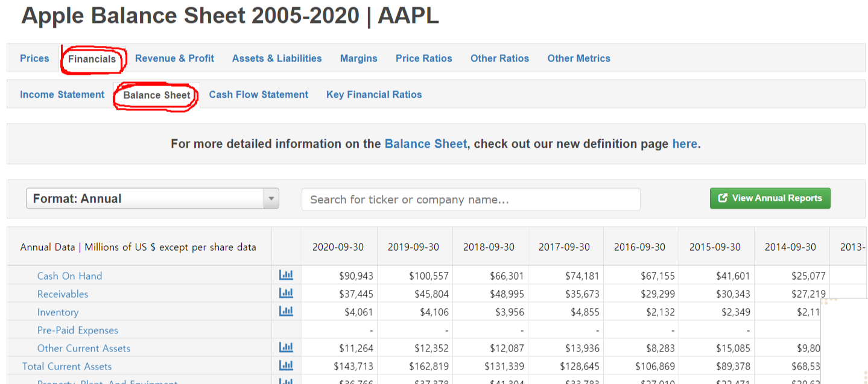Select the Balance Sheet sub-tab
Viewport: 868px width, 384px height.
(x=157, y=95)
